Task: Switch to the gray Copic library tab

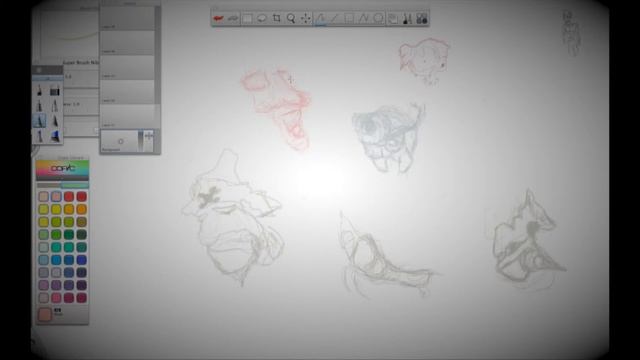Action: (x=49, y=185)
